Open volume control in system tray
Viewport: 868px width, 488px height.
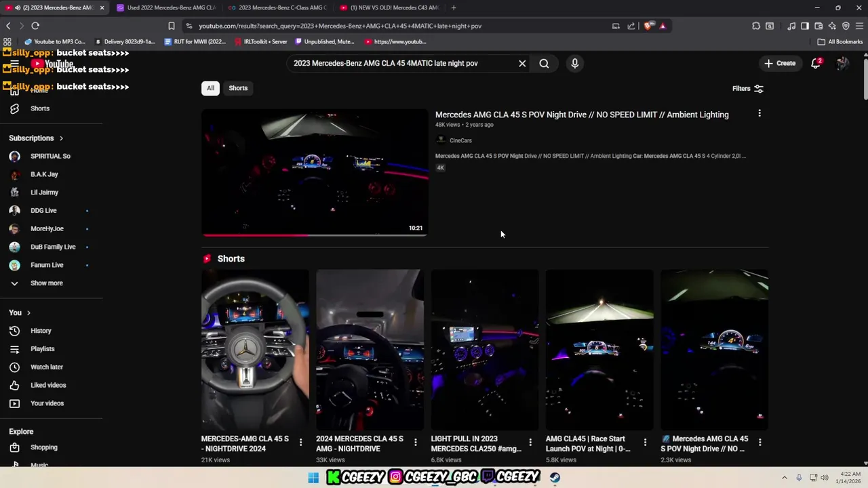pyautogui.click(x=825, y=477)
